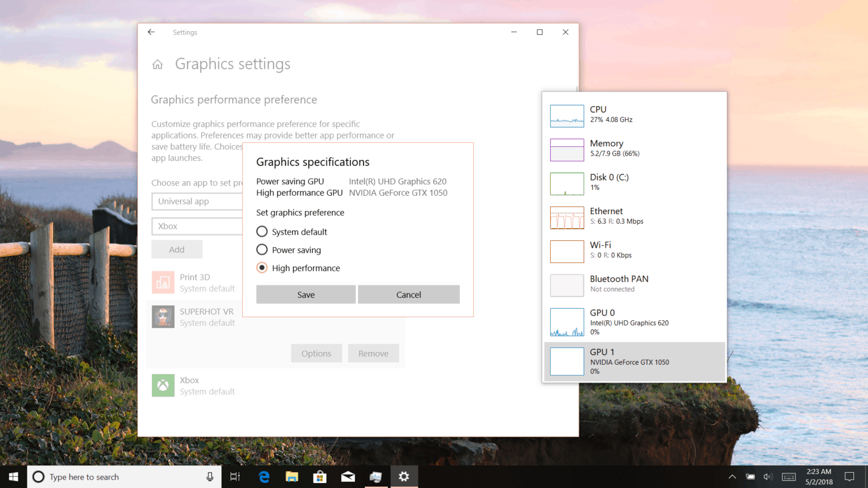Click 'S: 6.3 R: 0.3 Mbps' Ethernet value
The image size is (868, 488).
(x=617, y=221)
